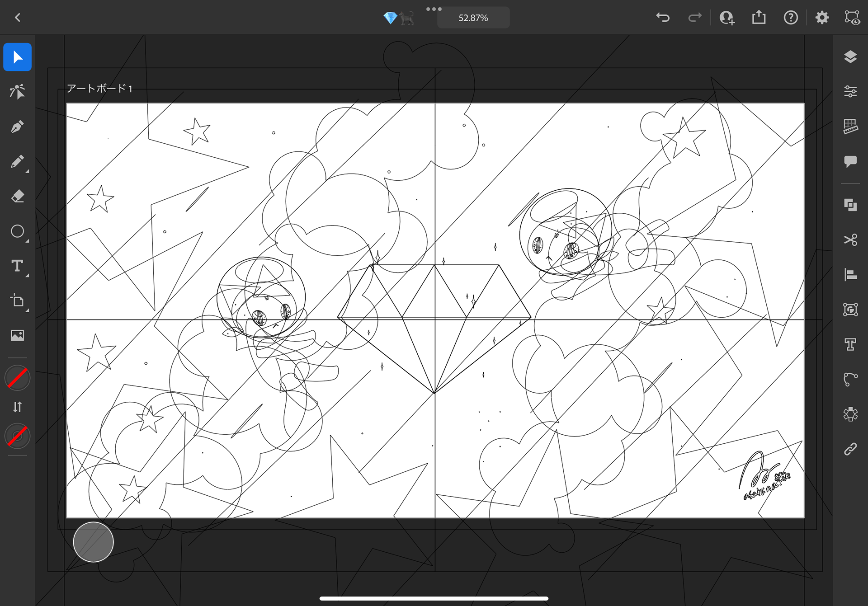Open the zoom percentage 52.87% field

(x=473, y=18)
